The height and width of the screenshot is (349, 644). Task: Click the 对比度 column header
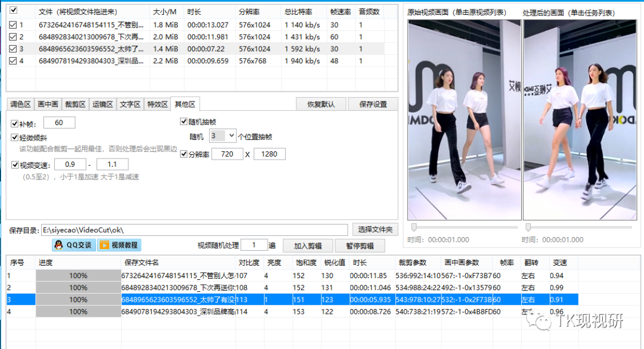click(250, 263)
